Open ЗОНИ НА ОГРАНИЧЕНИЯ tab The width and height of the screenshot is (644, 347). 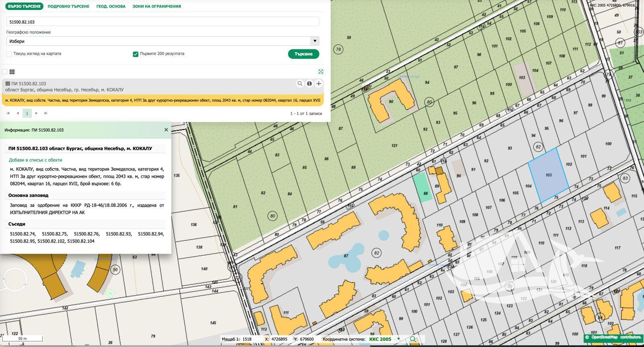157,6
